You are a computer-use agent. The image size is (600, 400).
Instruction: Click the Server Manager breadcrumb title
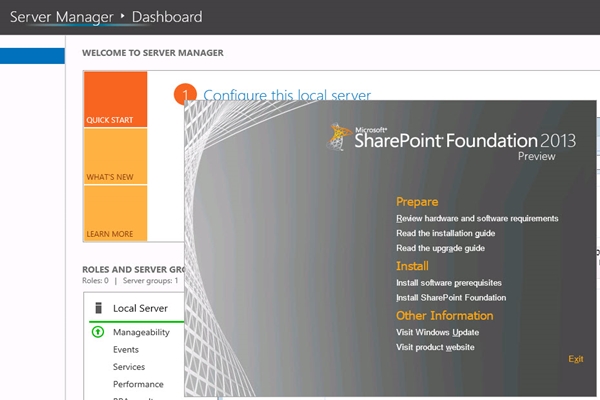coord(62,17)
